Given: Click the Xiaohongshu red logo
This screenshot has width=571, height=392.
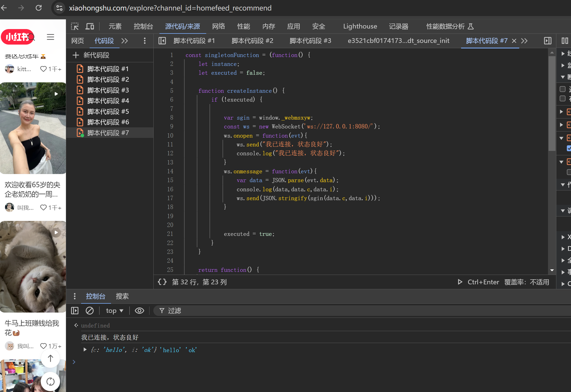Looking at the screenshot, I should pyautogui.click(x=18, y=37).
